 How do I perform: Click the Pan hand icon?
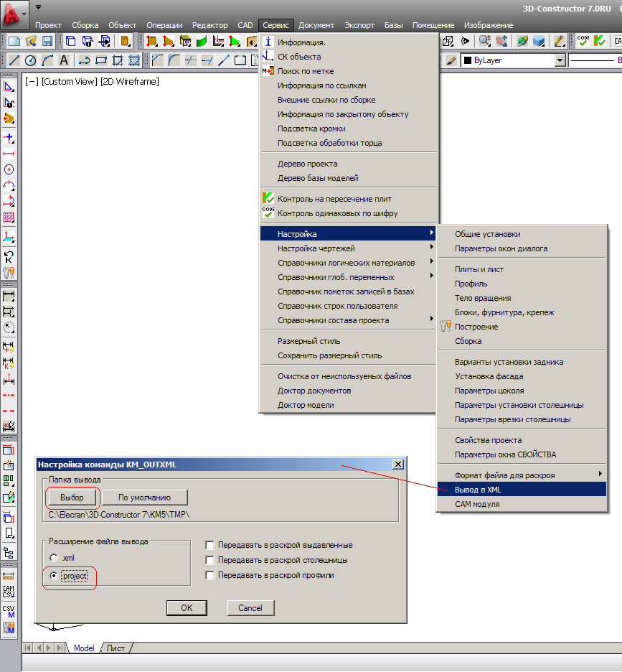click(501, 41)
